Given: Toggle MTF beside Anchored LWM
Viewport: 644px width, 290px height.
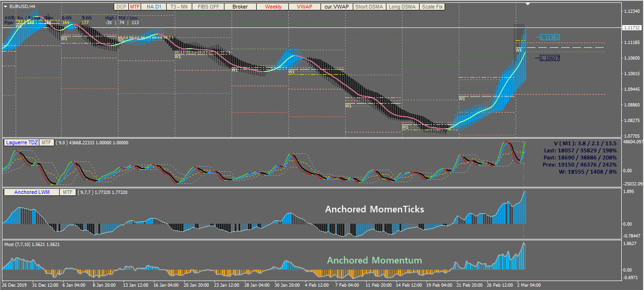Looking at the screenshot, I should click(68, 192).
